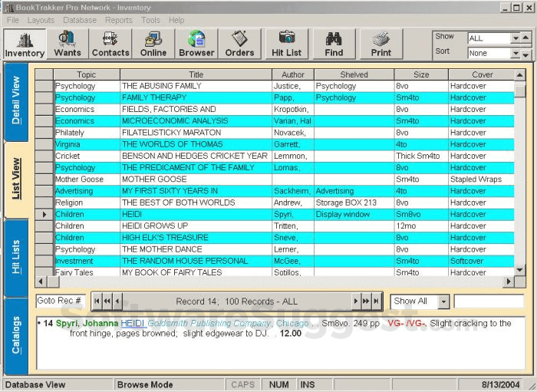Follow the HEIDI link in record details
537x392 pixels.
(x=132, y=324)
